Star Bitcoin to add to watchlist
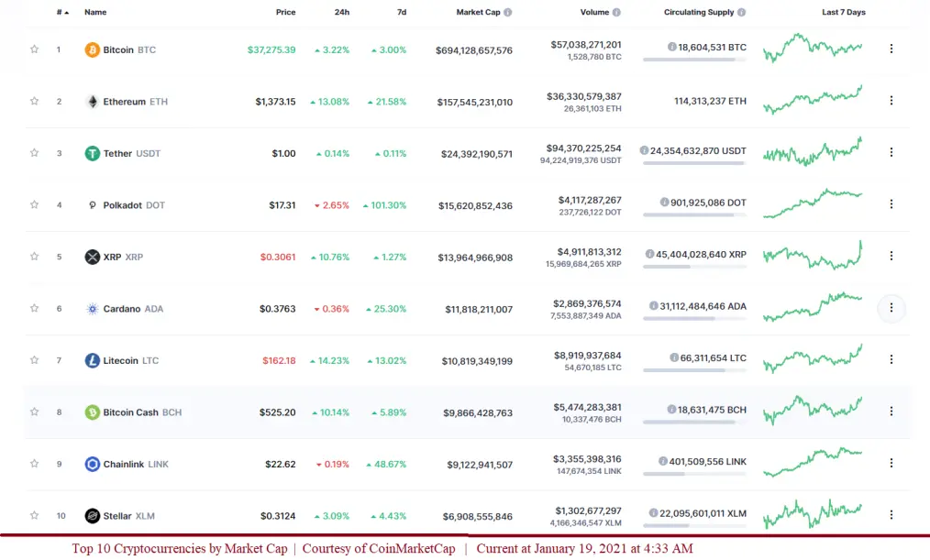The image size is (930, 560). click(35, 49)
